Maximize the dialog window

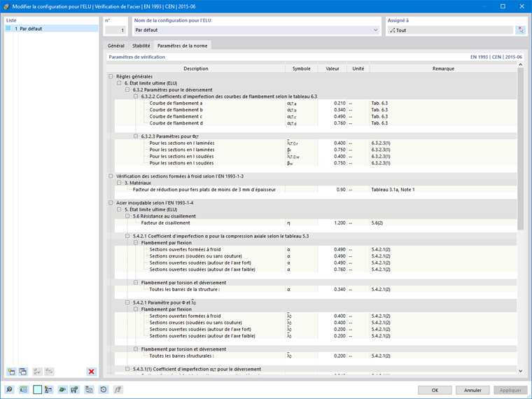point(503,6)
